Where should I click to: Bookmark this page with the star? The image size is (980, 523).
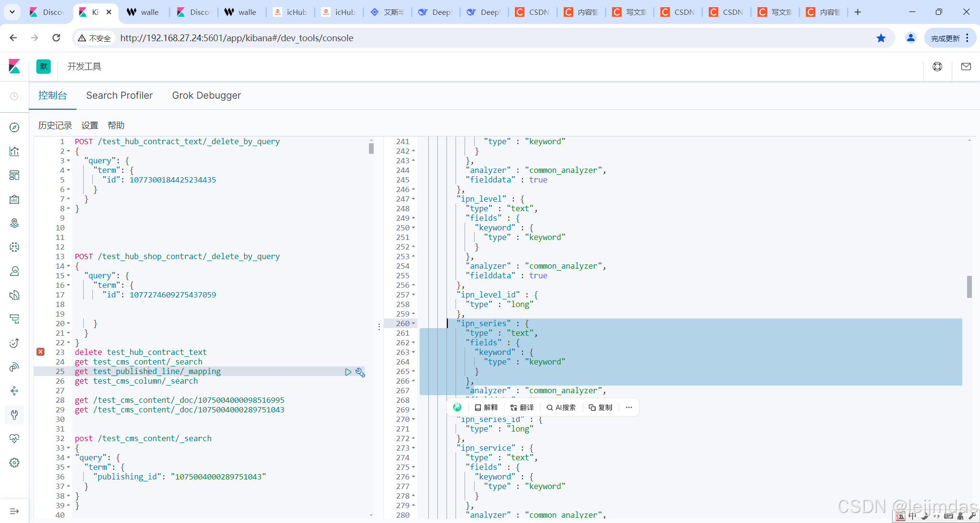tap(881, 38)
